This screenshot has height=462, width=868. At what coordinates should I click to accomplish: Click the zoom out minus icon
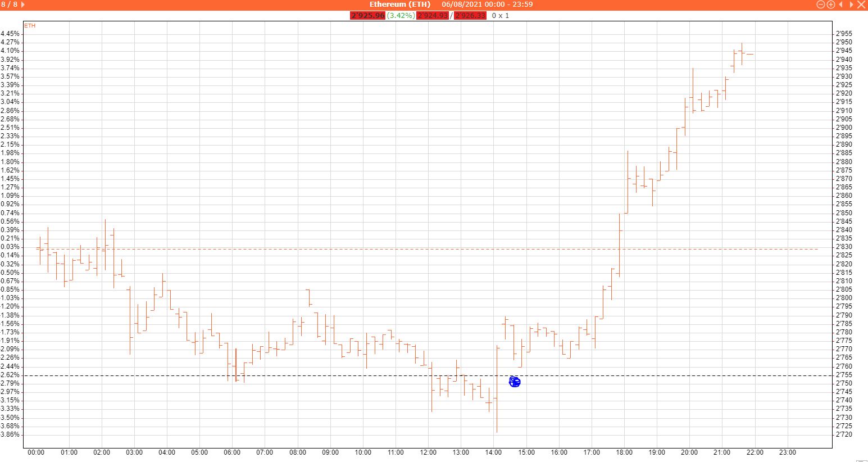(820, 4)
